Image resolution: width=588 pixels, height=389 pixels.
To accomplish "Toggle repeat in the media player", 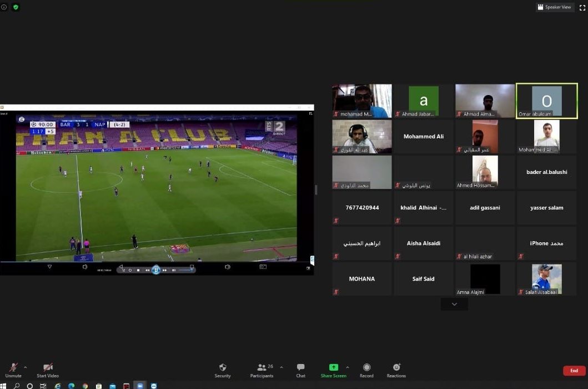I will point(130,270).
